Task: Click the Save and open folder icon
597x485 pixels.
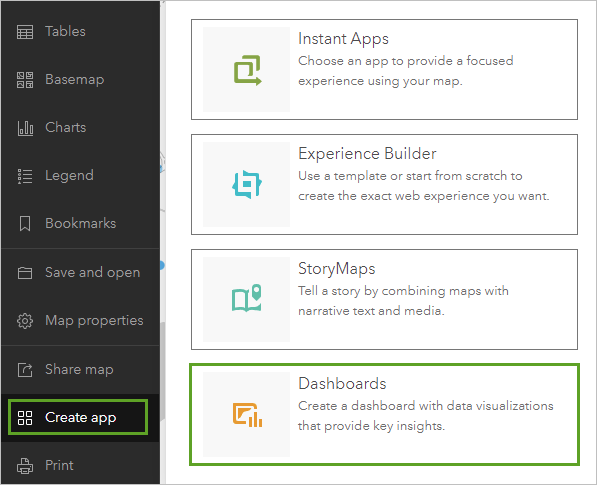Action: tap(25, 273)
